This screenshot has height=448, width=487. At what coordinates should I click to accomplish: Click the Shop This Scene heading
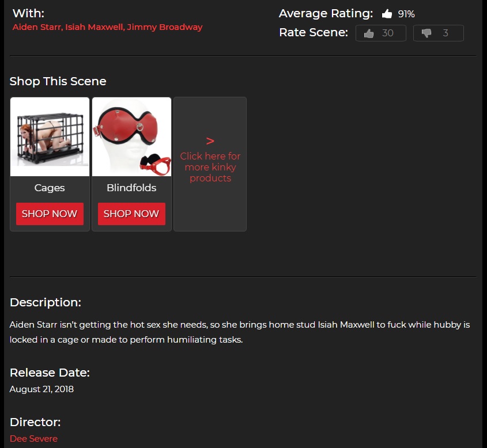[x=58, y=81]
